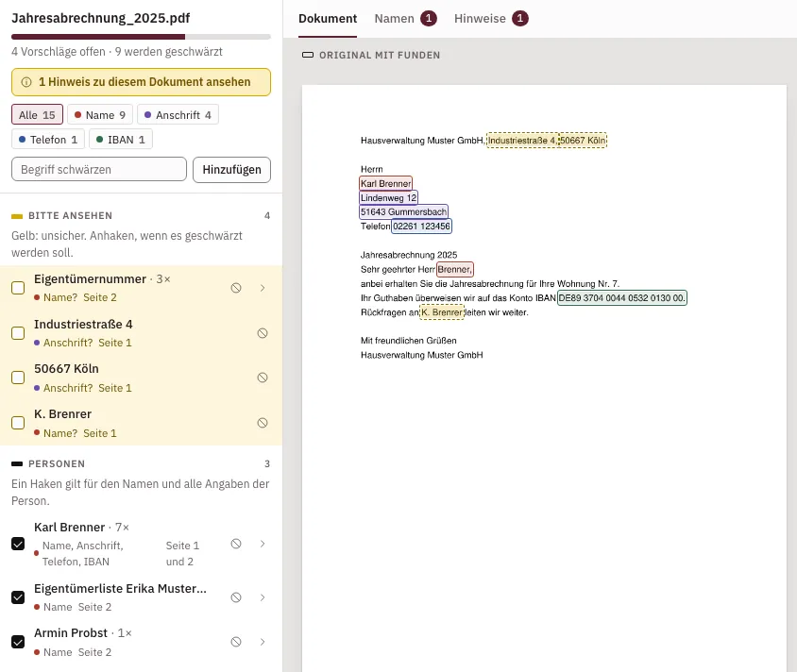
Task: Click the yellow K. Brenrer highlight in document
Action: pyautogui.click(x=442, y=311)
